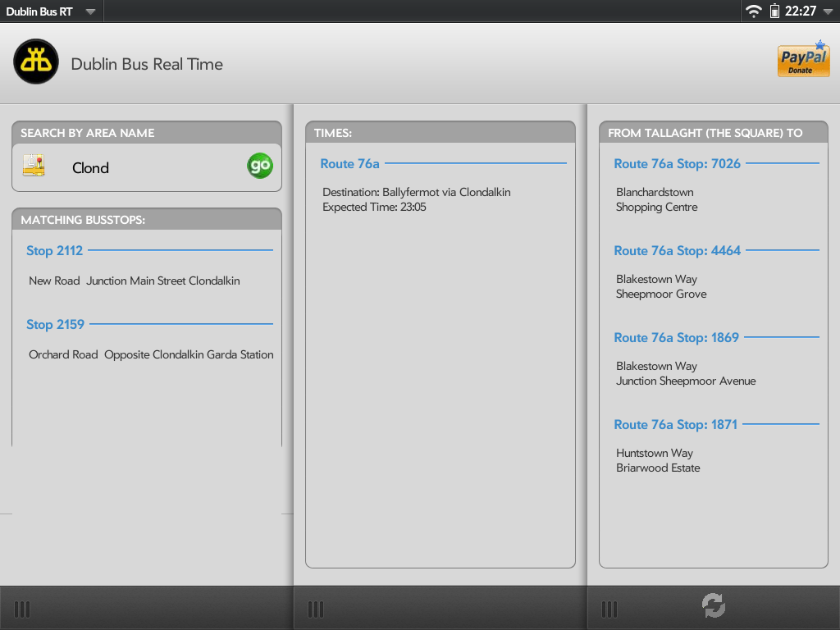Open the Dublin Bus RT app menu dropdown
This screenshot has height=630, width=840.
pyautogui.click(x=50, y=11)
